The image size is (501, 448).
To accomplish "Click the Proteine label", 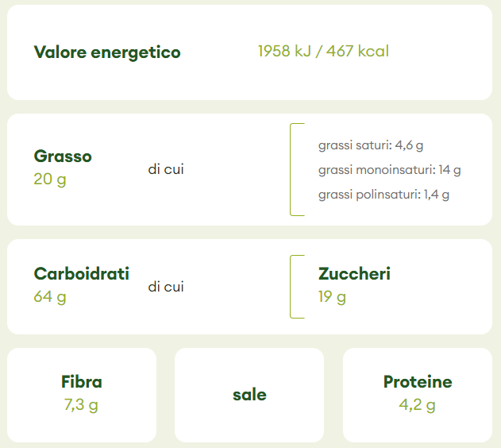I will [418, 382].
